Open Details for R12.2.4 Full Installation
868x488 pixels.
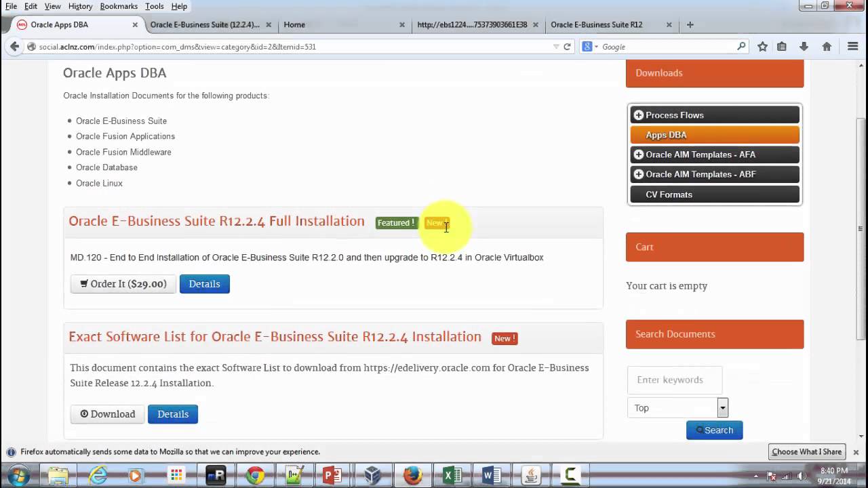point(204,284)
